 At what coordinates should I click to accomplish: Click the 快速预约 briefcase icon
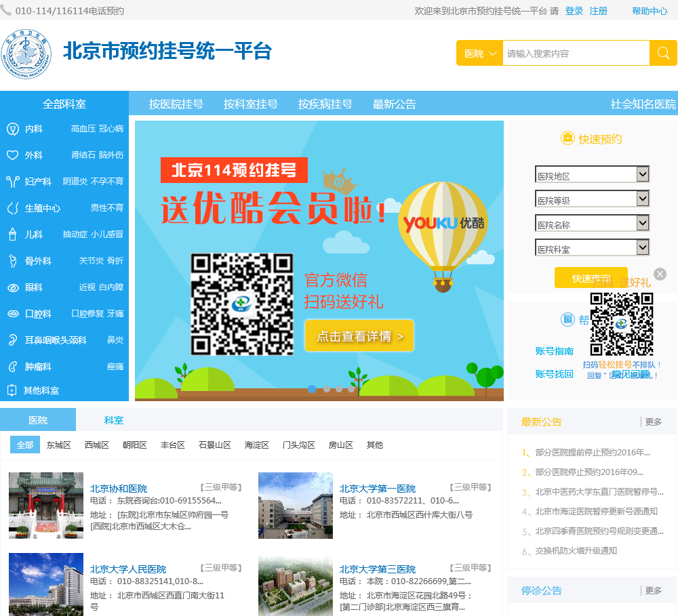[x=567, y=138]
